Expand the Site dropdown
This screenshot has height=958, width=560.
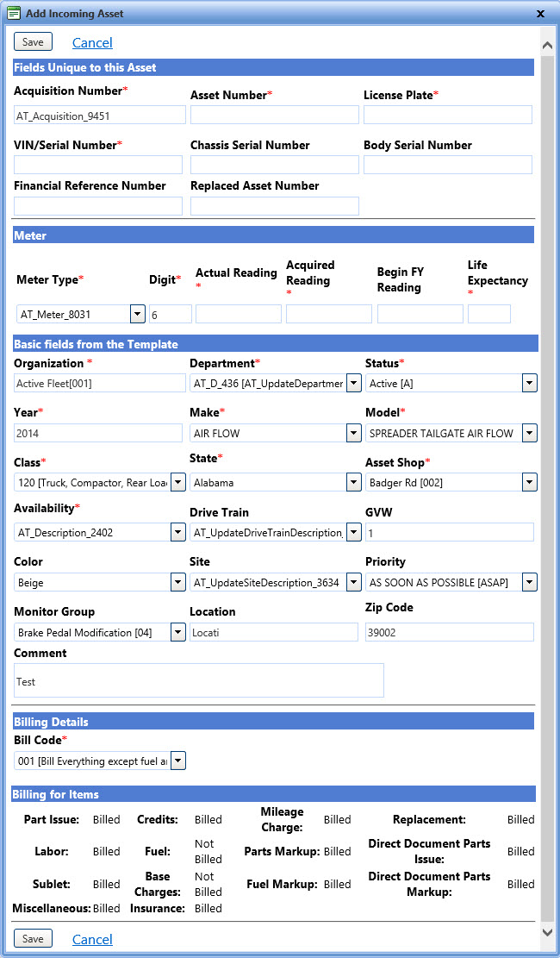pyautogui.click(x=353, y=582)
